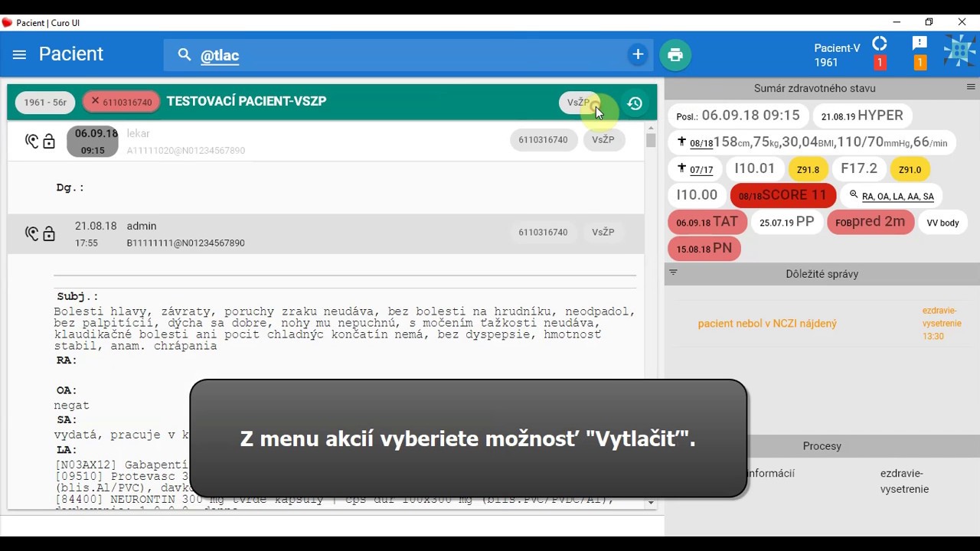Click the Posl.: 06.09.18 09:15 chip

(x=738, y=116)
